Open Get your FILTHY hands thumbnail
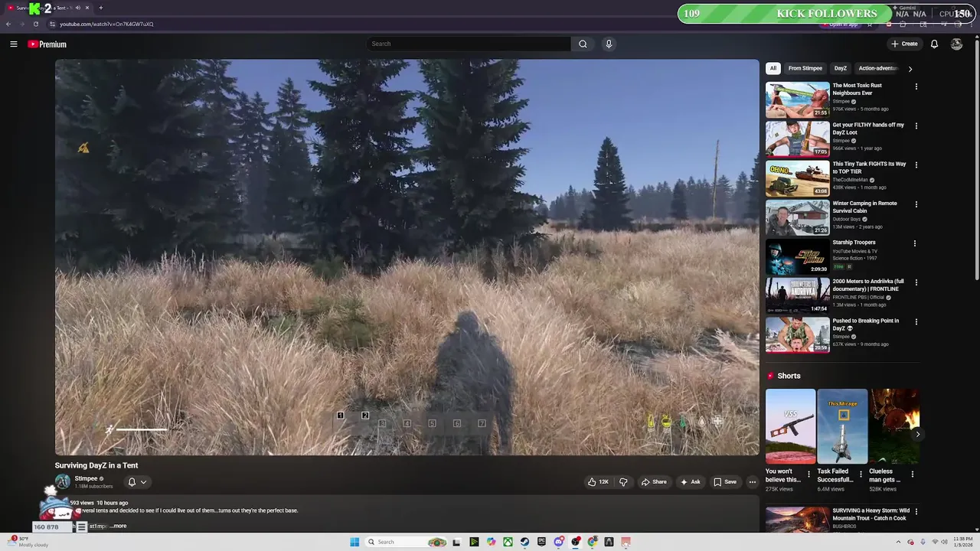Viewport: 980px width, 551px height. pos(798,139)
